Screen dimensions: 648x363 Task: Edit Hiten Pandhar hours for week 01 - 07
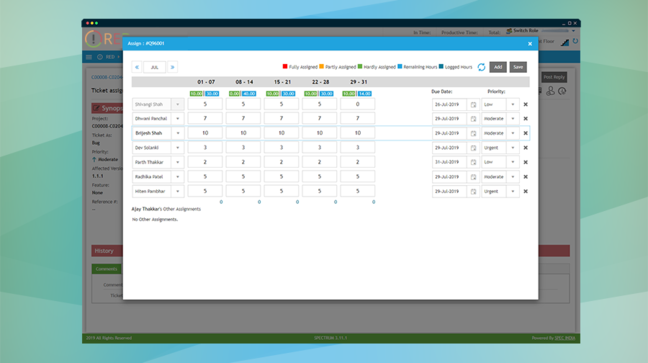coord(205,191)
